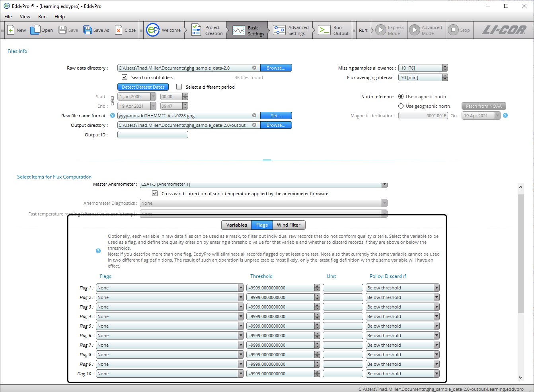This screenshot has height=392, width=534.
Task: Open help icon beside Flags description
Action: pos(98,251)
